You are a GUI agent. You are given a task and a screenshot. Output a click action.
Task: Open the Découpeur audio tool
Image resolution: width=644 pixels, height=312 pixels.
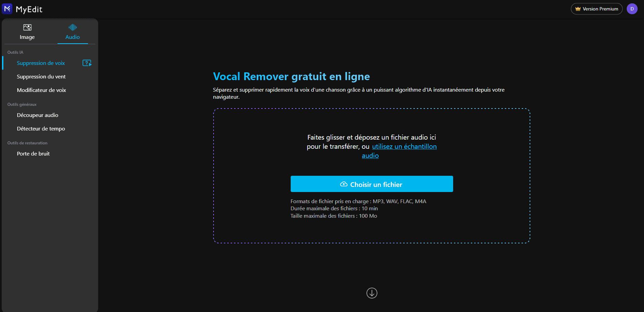(38, 115)
